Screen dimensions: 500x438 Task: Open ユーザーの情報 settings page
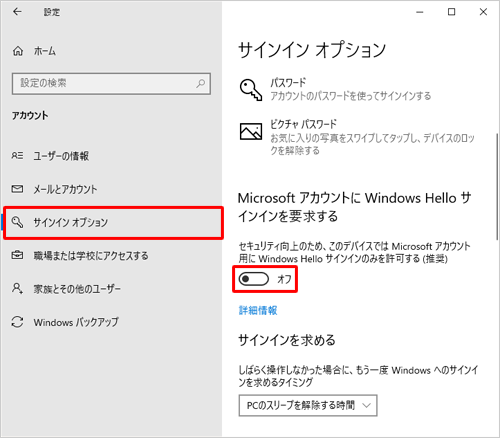pos(112,156)
